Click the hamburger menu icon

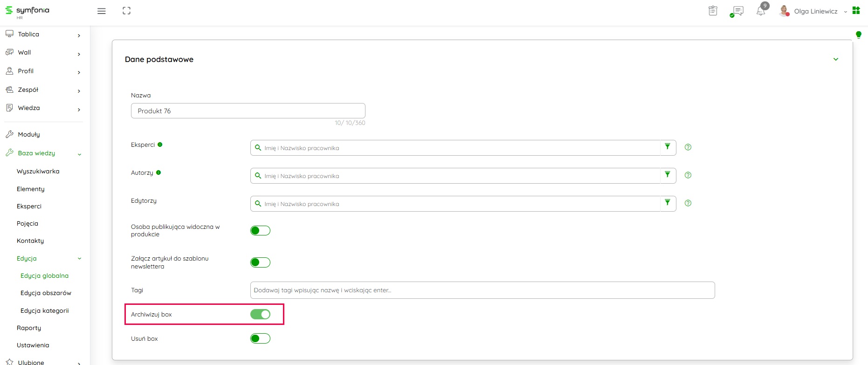pos(101,11)
